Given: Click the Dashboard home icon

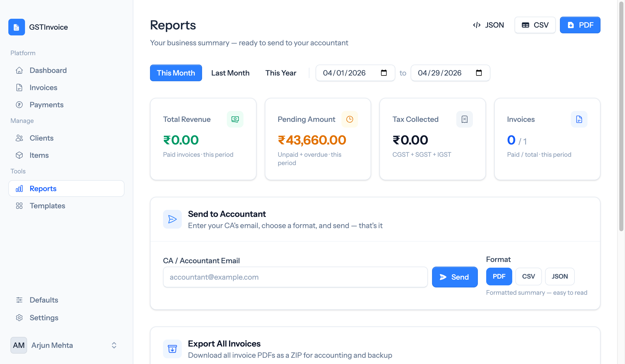Looking at the screenshot, I should [x=19, y=70].
